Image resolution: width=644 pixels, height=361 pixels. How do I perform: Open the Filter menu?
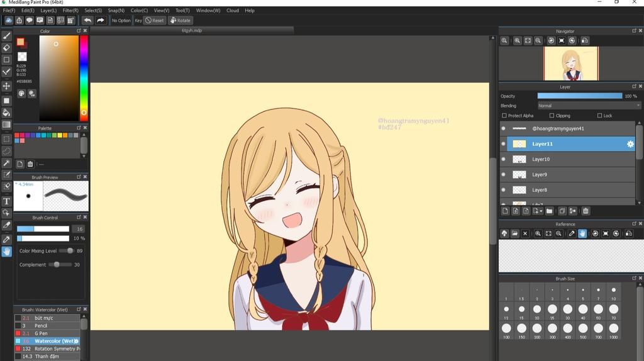(x=70, y=10)
